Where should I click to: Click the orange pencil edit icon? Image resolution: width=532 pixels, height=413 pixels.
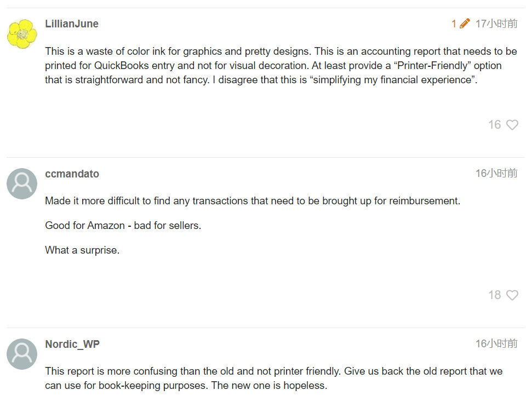(x=465, y=24)
